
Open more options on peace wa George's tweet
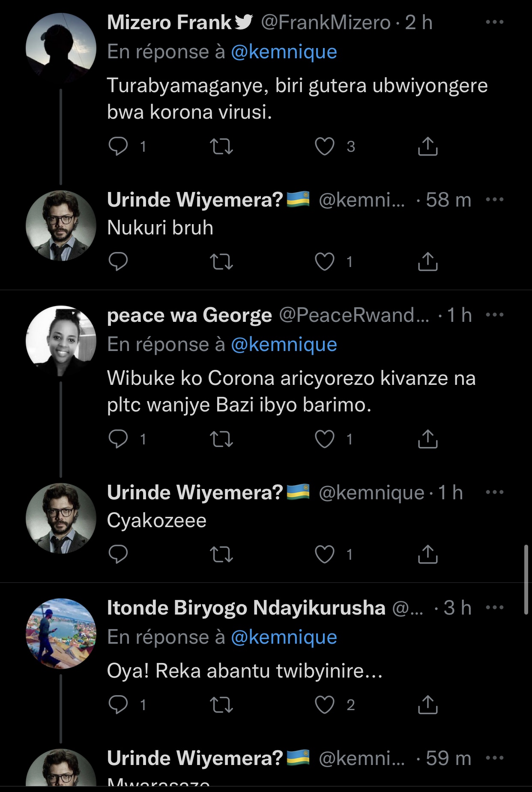point(495,315)
